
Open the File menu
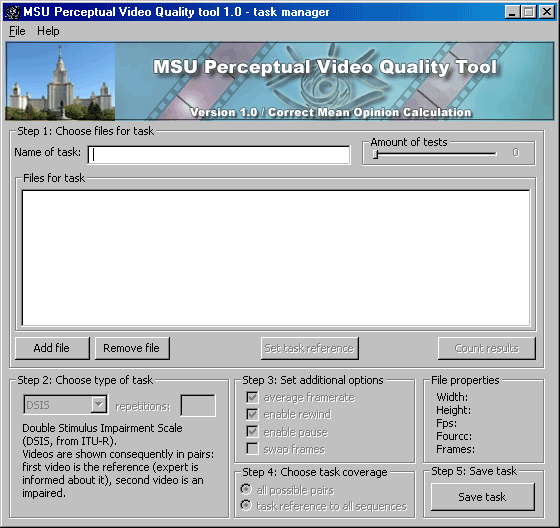point(17,31)
